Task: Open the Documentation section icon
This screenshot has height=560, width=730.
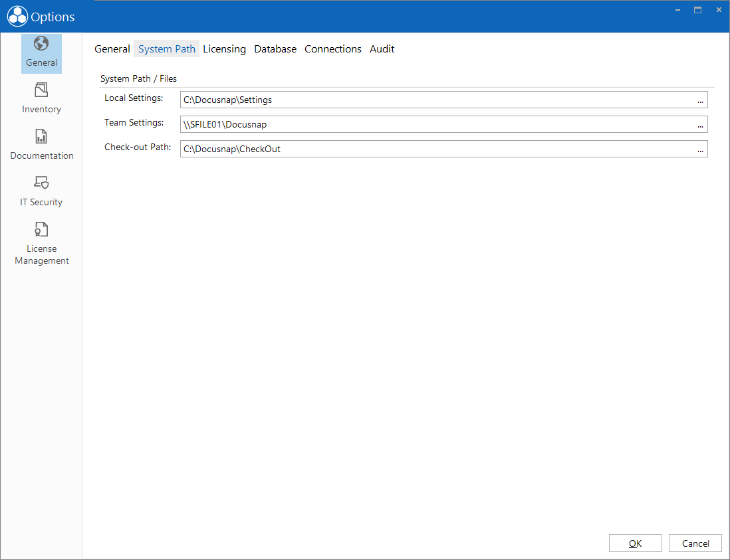Action: click(x=41, y=136)
